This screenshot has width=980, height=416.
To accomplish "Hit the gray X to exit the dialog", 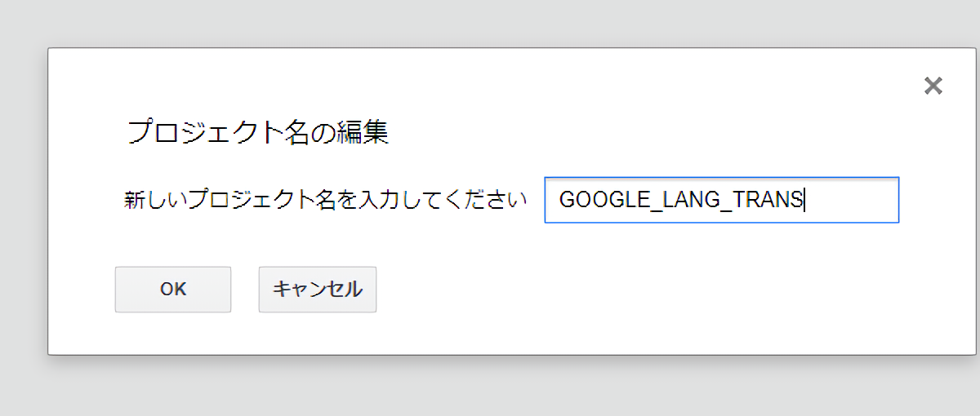I will click(933, 86).
